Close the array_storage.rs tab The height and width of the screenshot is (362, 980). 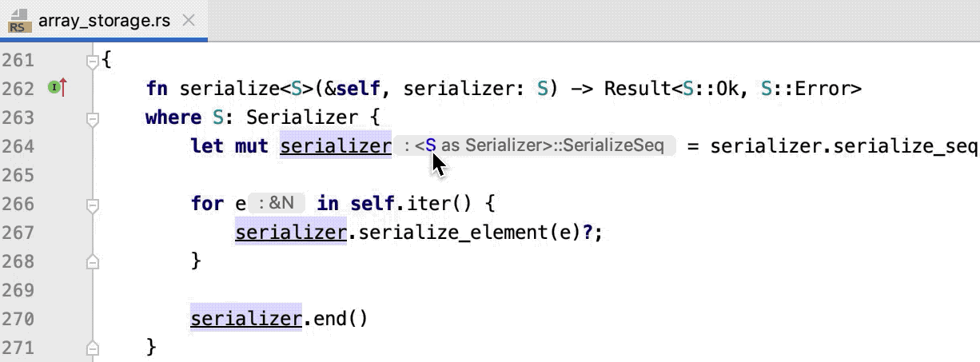(189, 21)
